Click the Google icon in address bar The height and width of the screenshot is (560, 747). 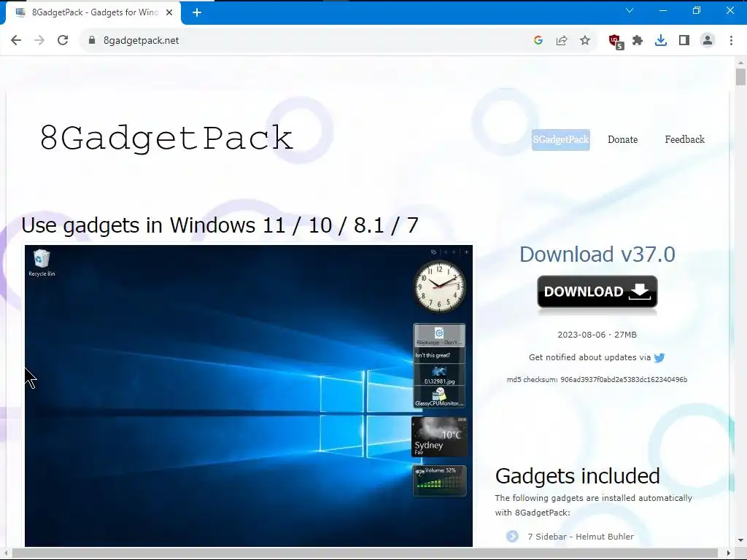538,41
